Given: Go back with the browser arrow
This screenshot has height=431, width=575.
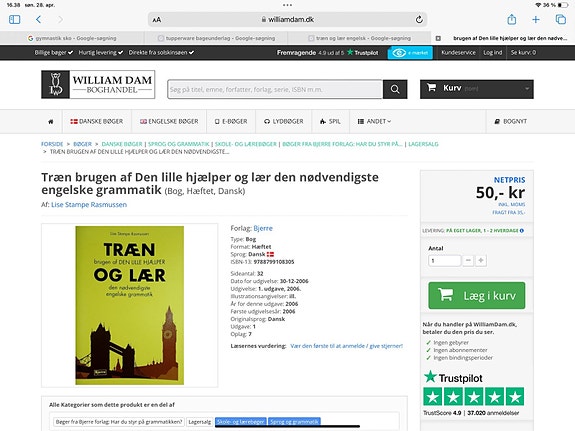Looking at the screenshot, I should (x=39, y=19).
